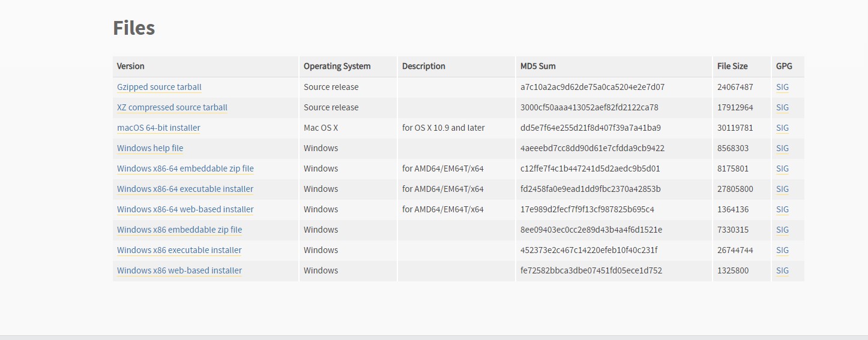Click file size 1364136

tap(733, 209)
